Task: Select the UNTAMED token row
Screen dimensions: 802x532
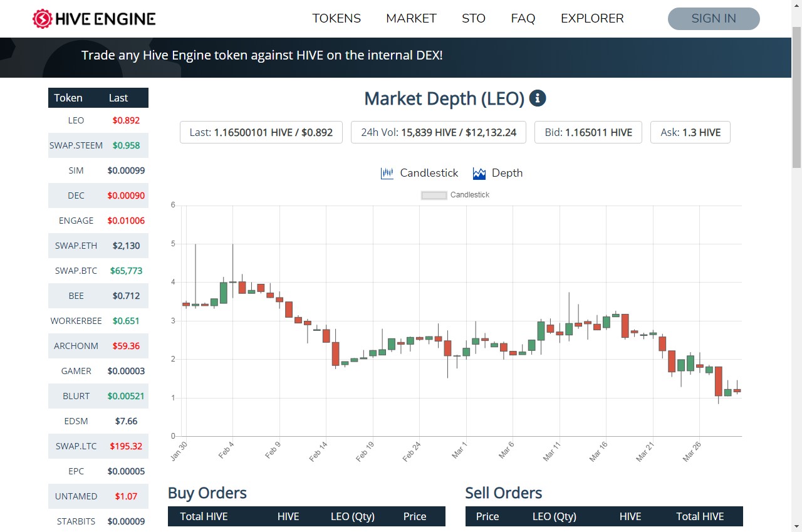Action: 98,496
